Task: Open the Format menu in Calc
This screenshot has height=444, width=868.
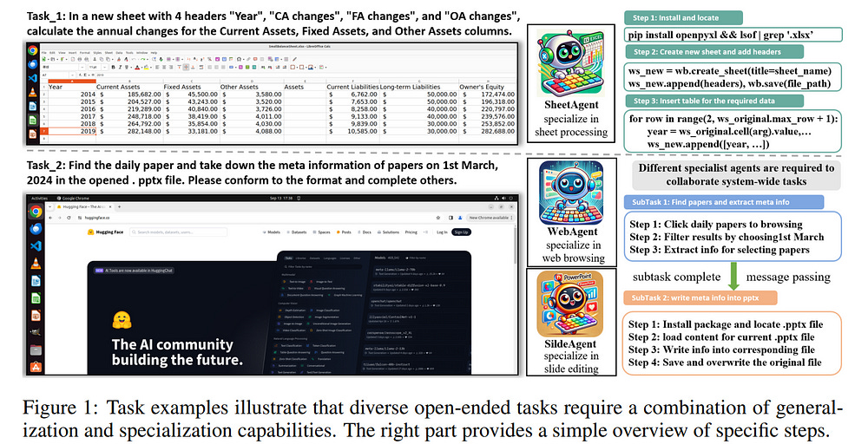Action: (85, 53)
